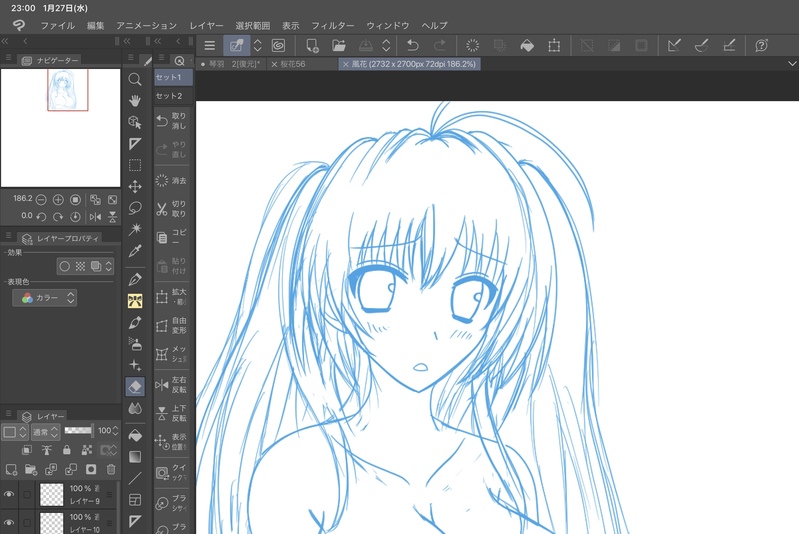Switch to the 琴羽 2[復元] canvas tab
The height and width of the screenshot is (534, 799).
[x=230, y=64]
